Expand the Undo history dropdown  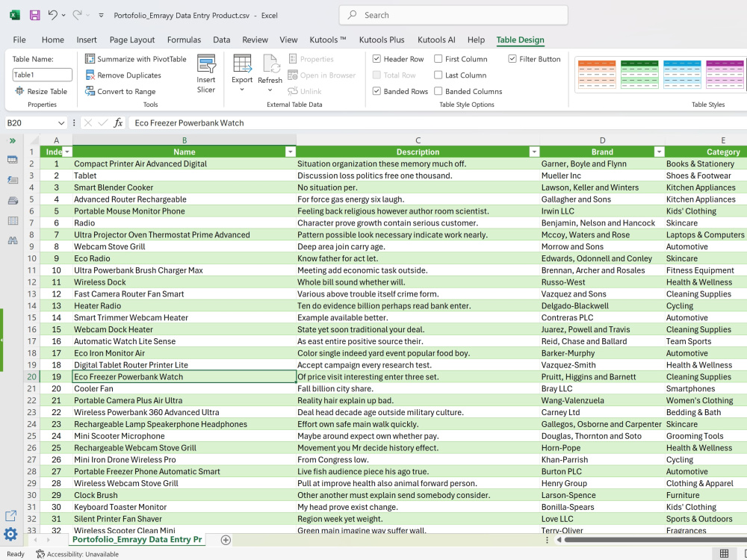(x=63, y=15)
